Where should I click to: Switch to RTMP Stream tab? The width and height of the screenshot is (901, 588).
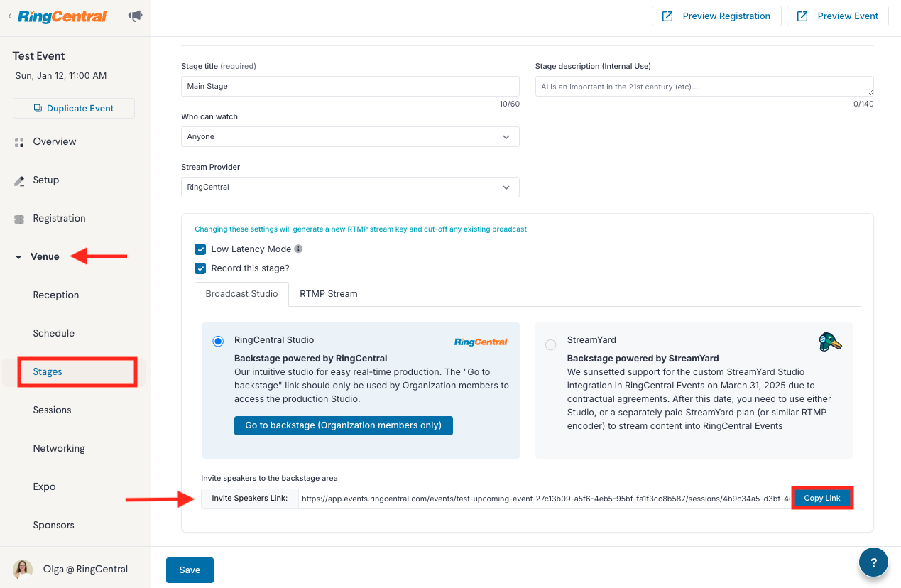329,293
